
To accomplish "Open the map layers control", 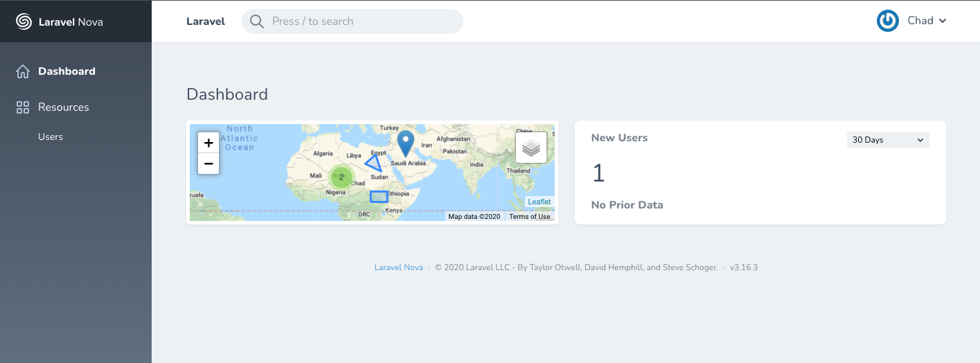I will [x=531, y=148].
